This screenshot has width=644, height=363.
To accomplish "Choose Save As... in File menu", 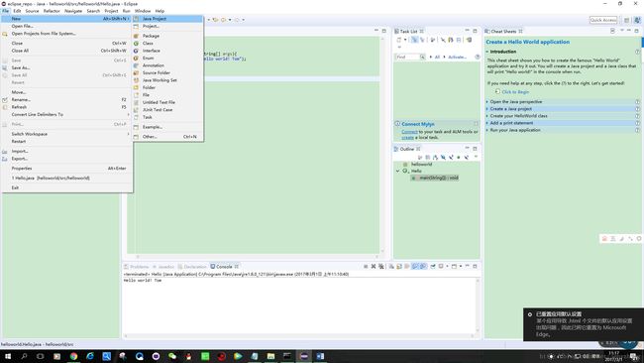I will (66, 67).
